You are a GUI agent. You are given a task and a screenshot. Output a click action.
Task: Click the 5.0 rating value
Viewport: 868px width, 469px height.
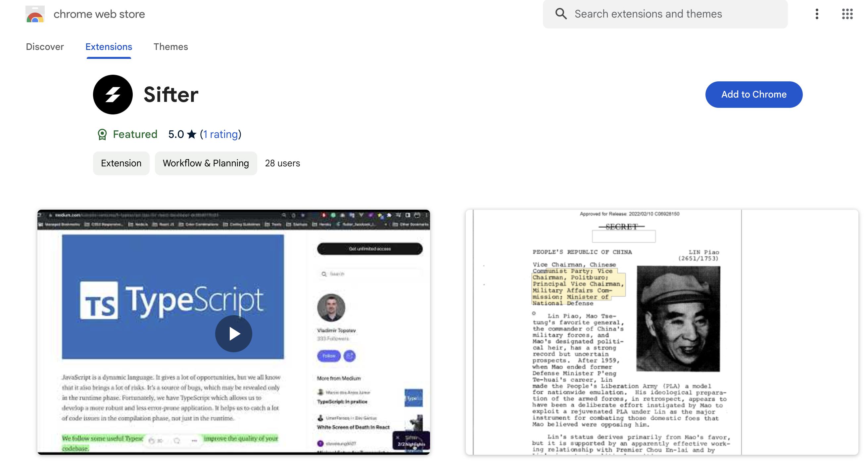176,134
